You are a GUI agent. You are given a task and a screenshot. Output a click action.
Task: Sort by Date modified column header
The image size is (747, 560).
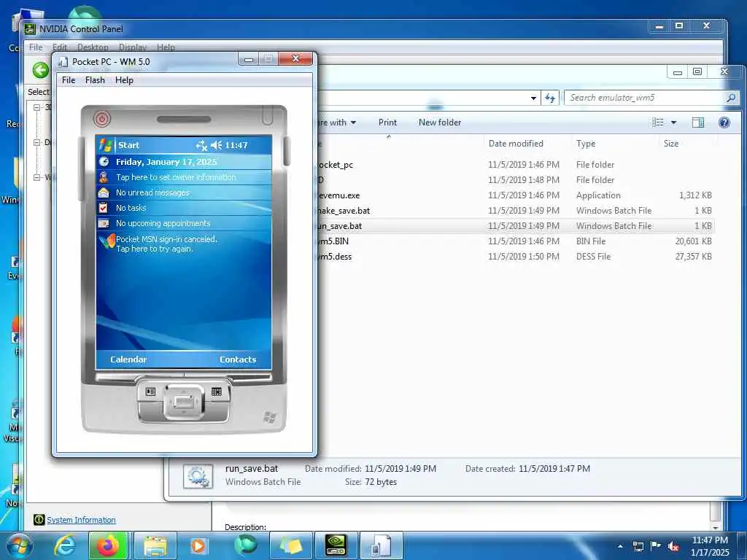516,144
